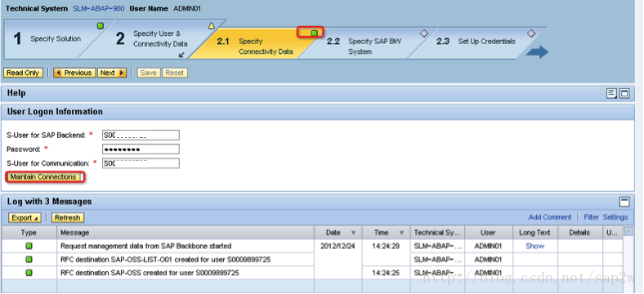Click the Long Text column header

pos(534,233)
